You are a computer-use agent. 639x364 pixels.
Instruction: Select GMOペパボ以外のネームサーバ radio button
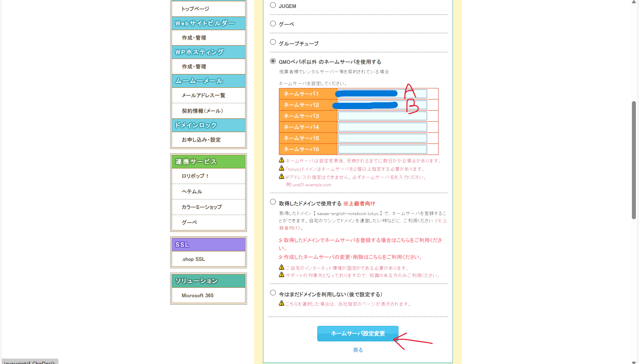pyautogui.click(x=273, y=61)
